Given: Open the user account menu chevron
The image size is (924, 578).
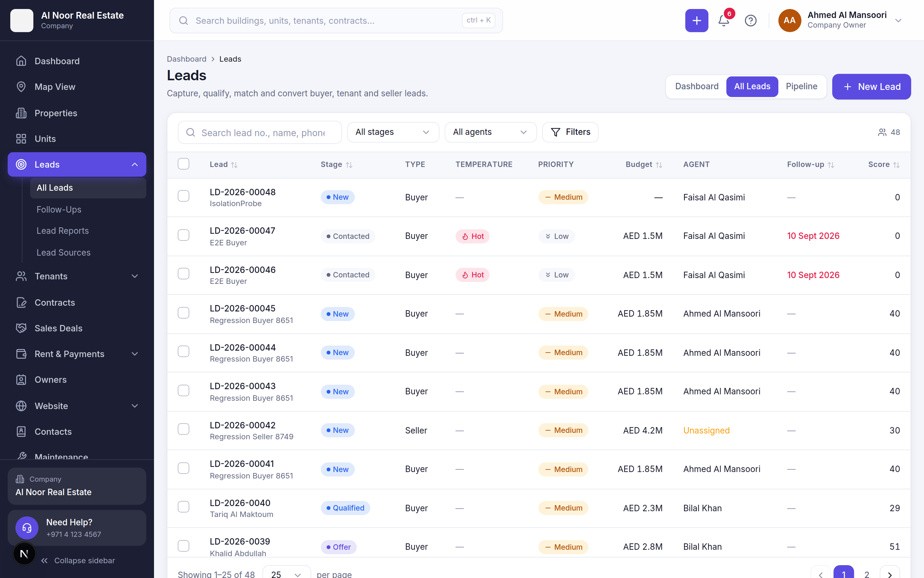Looking at the screenshot, I should pos(898,21).
